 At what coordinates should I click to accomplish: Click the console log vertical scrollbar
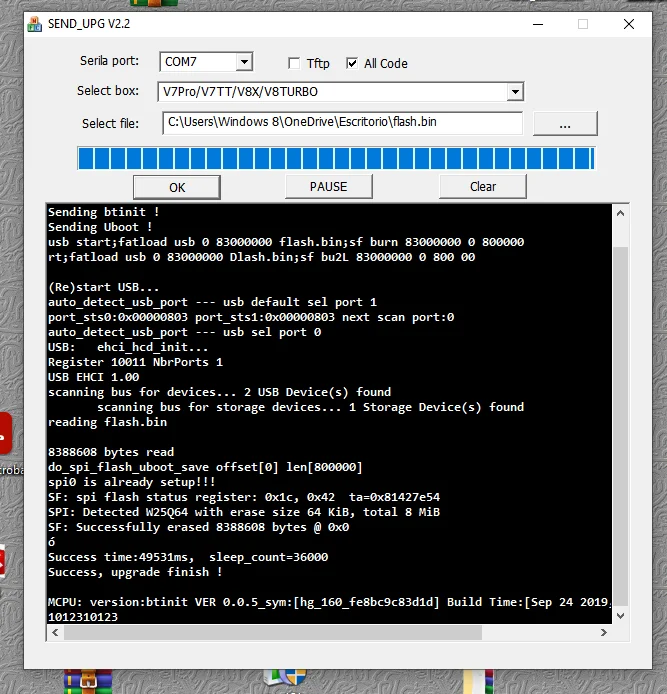pos(620,420)
